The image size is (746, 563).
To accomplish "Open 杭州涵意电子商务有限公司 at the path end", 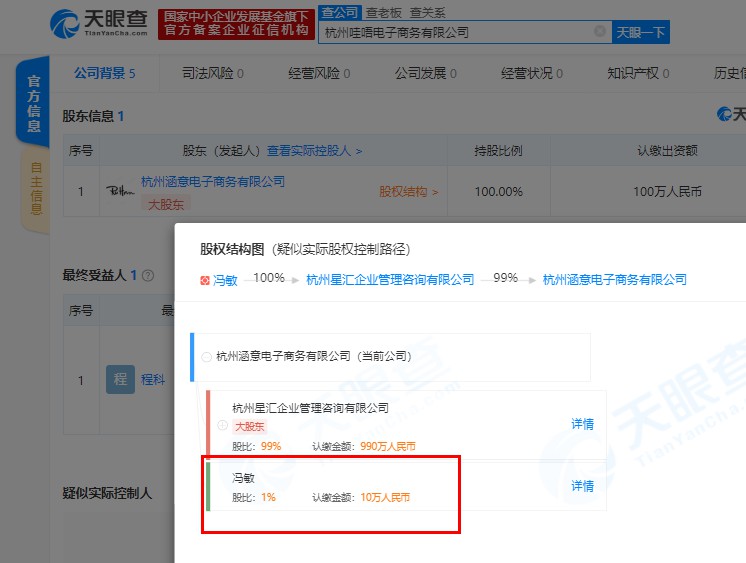I will tap(615, 280).
